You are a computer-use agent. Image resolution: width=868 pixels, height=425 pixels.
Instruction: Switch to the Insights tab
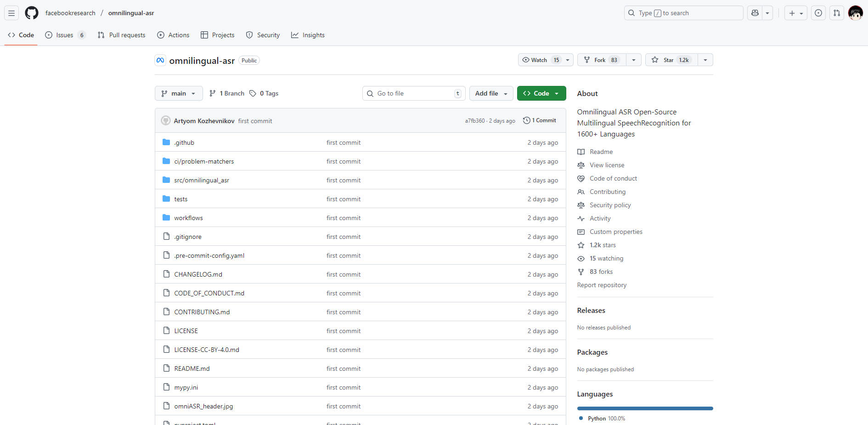(x=308, y=35)
